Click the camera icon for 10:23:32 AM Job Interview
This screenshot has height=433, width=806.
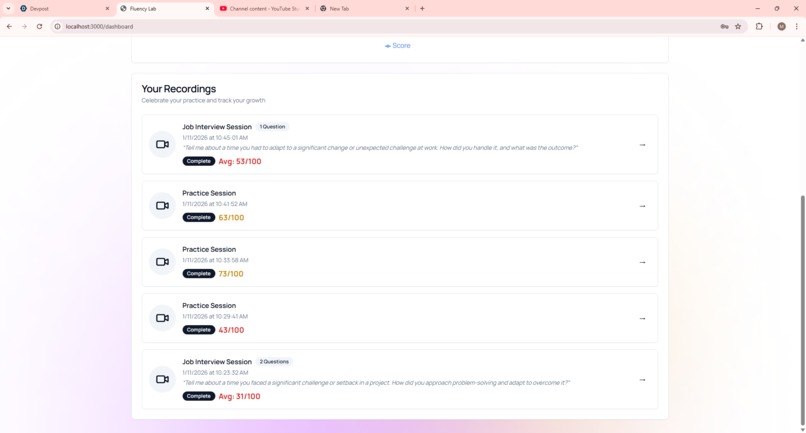coord(162,379)
